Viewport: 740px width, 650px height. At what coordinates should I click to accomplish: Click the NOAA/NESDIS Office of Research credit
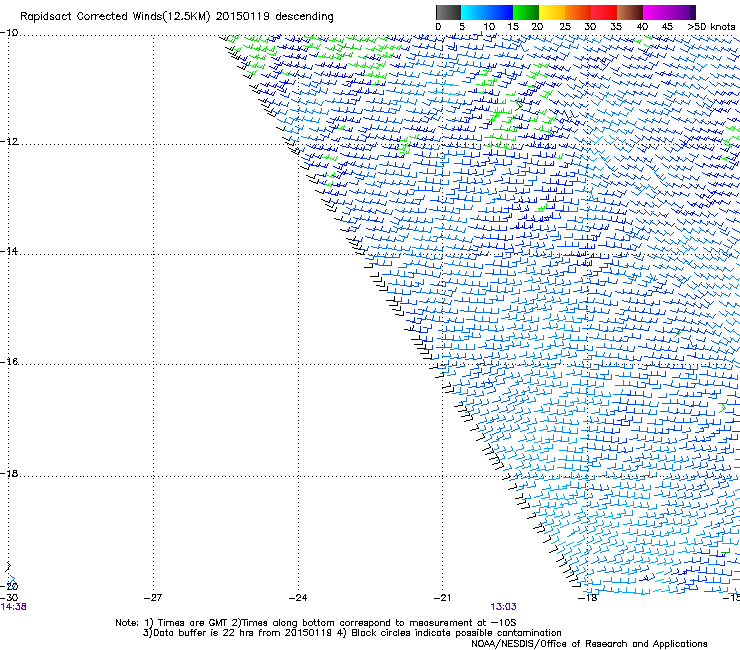[589, 644]
